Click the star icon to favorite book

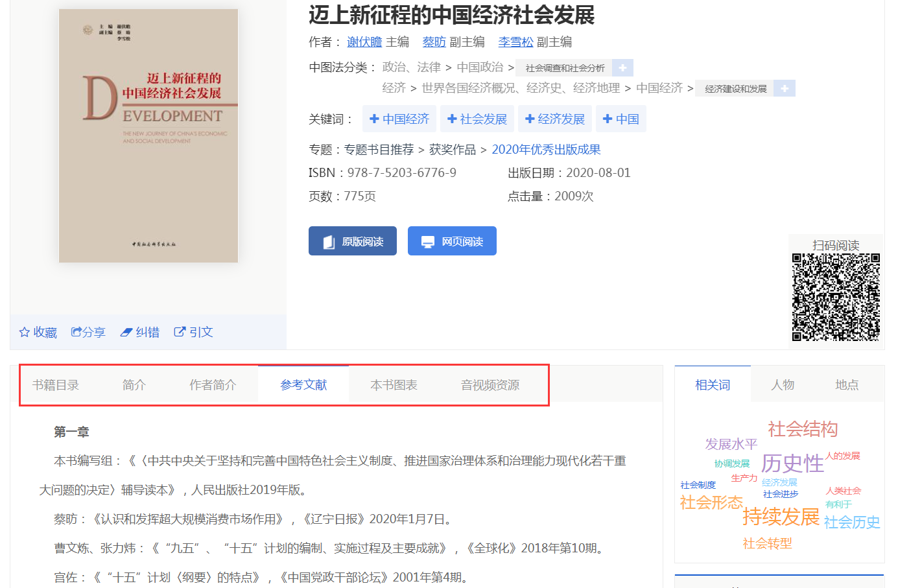click(25, 333)
